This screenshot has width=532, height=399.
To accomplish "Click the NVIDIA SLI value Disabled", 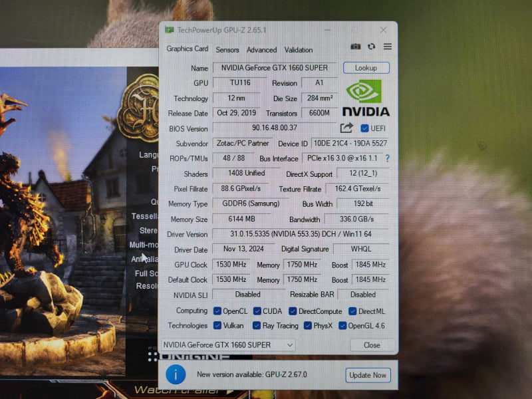I will [x=247, y=295].
